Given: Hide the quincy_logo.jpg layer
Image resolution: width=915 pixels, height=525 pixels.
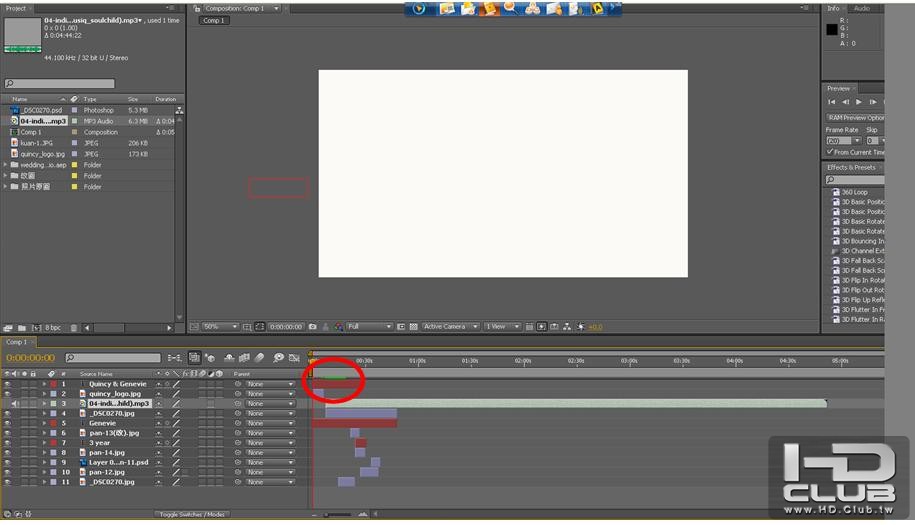Looking at the screenshot, I should (7, 394).
